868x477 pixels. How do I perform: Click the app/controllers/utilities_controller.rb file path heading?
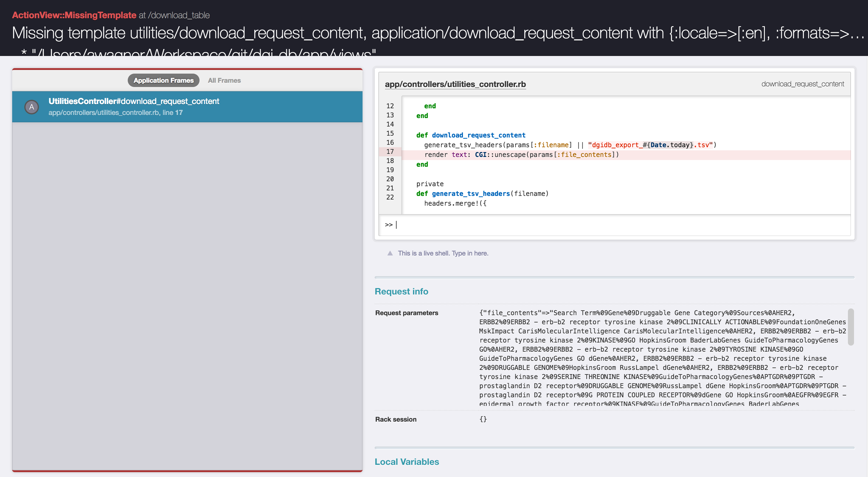455,84
